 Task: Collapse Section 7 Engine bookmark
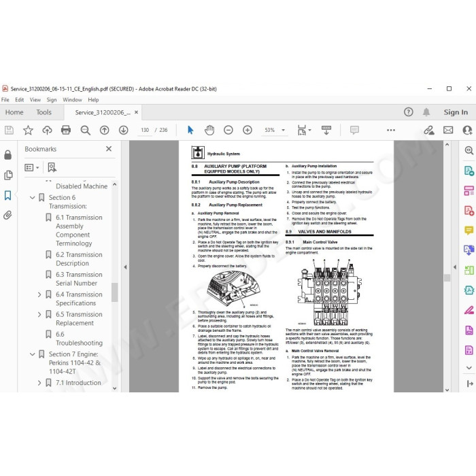32,354
